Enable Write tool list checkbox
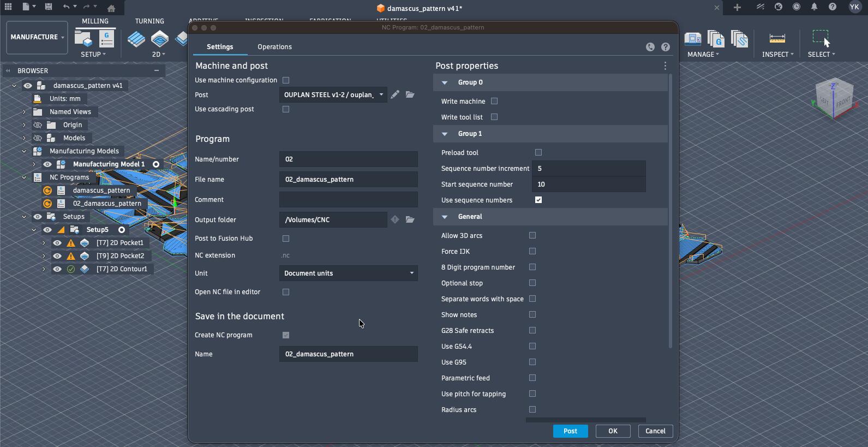 coord(494,117)
